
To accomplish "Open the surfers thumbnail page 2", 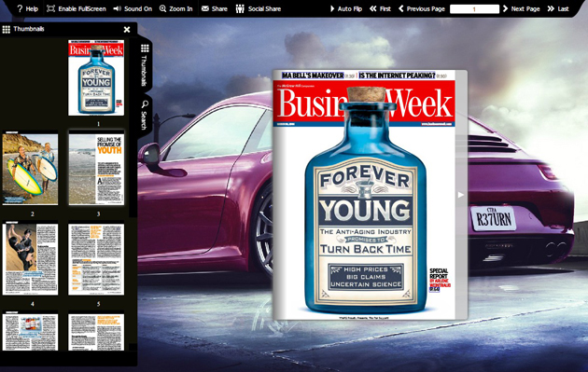I will point(31,169).
